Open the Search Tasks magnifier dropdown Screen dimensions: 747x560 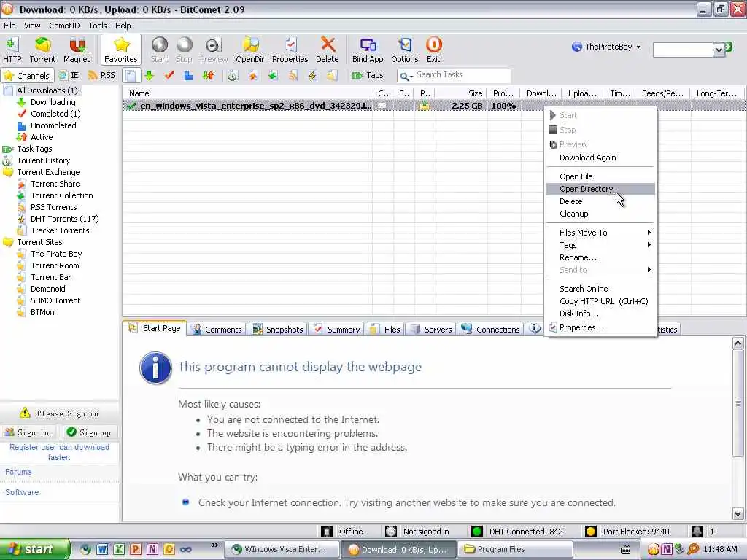coord(406,76)
